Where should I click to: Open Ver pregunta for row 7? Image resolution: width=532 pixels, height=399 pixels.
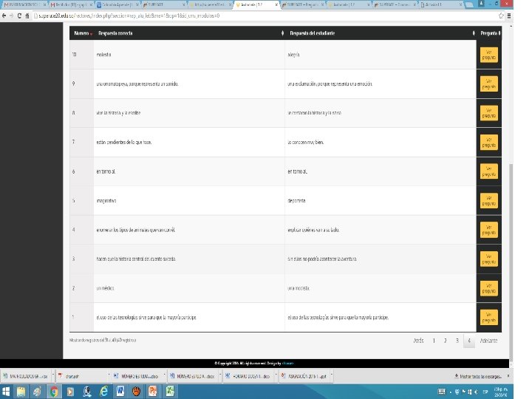489,142
